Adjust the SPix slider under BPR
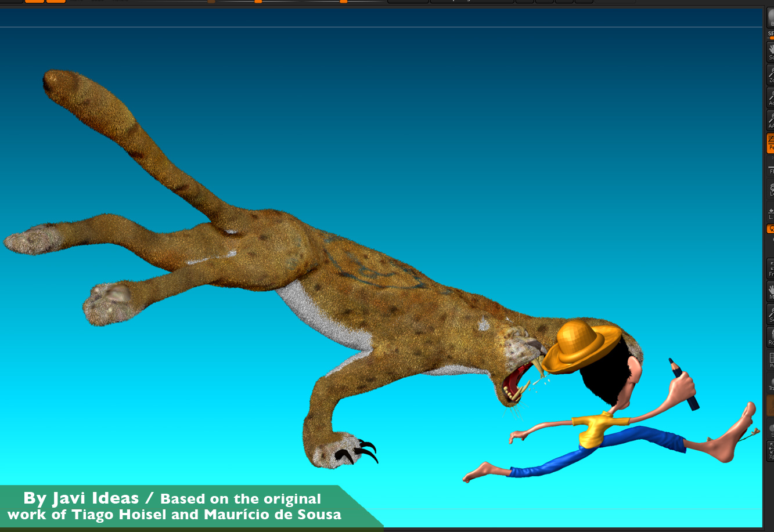This screenshot has width=774, height=532. pyautogui.click(x=771, y=35)
